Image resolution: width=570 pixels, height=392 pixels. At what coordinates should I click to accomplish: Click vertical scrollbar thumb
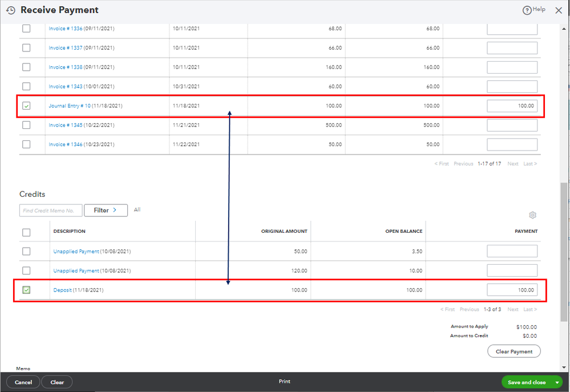click(564, 252)
